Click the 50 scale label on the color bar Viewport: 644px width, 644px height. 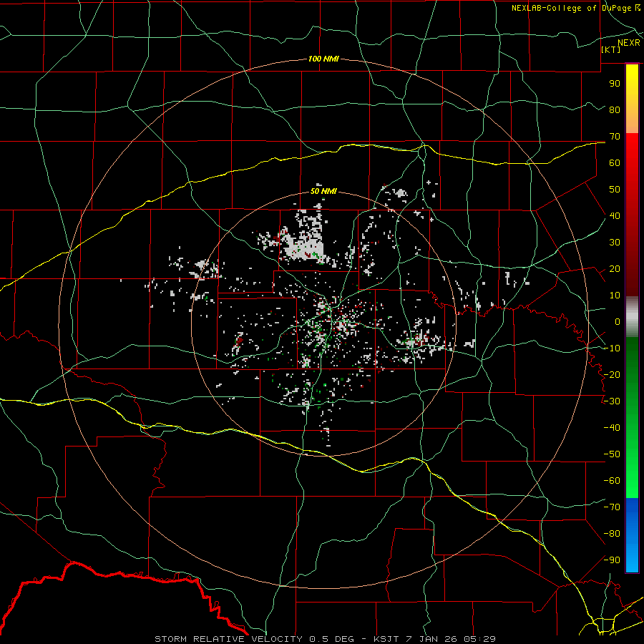615,190
